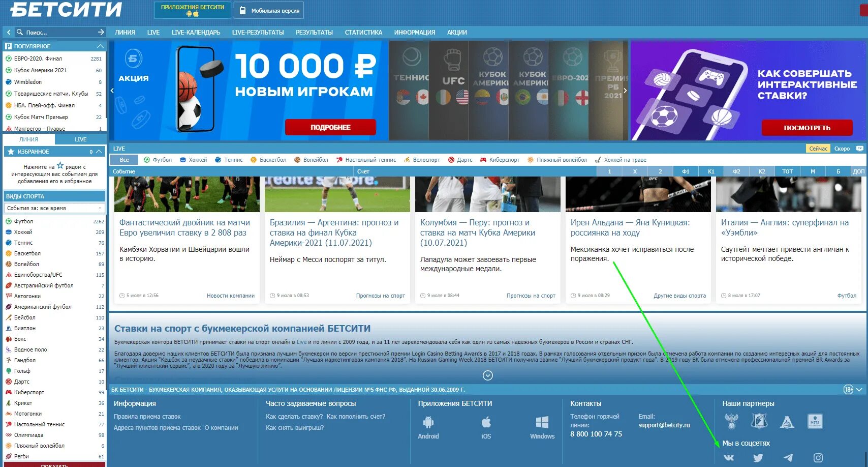
Task: Open ИНФОРМАЦИЯ in top menu
Action: click(x=415, y=32)
